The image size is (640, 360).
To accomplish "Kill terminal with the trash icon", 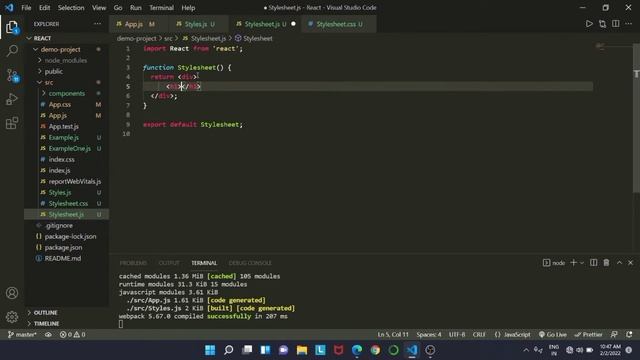I will (607, 263).
